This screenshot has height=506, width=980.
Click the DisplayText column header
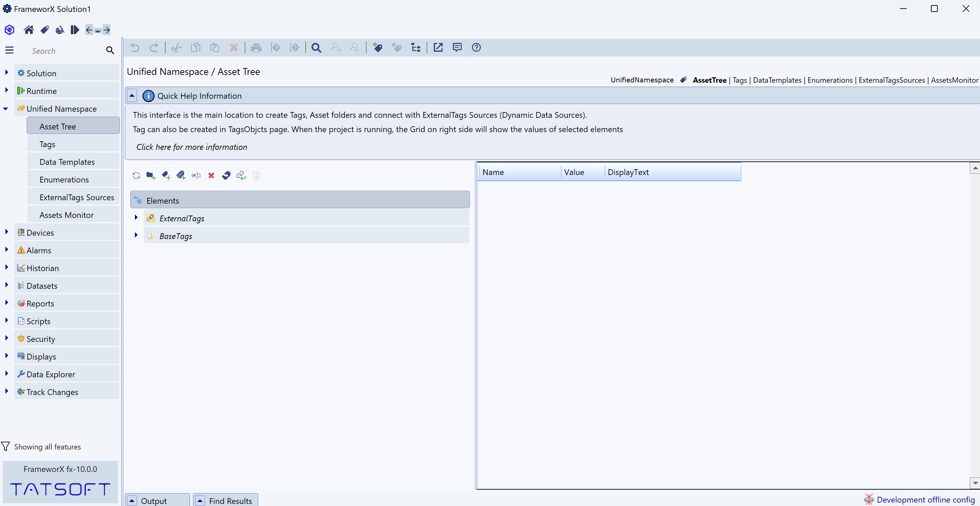[x=672, y=172]
